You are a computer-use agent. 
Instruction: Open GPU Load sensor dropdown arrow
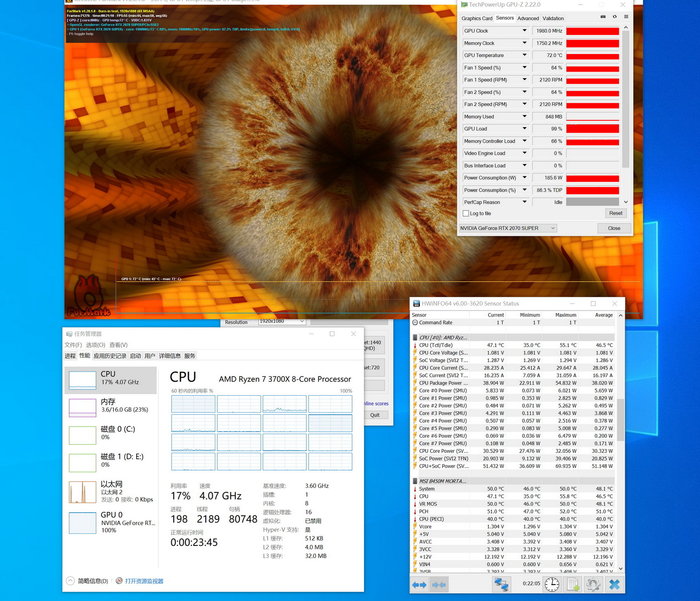coord(525,129)
